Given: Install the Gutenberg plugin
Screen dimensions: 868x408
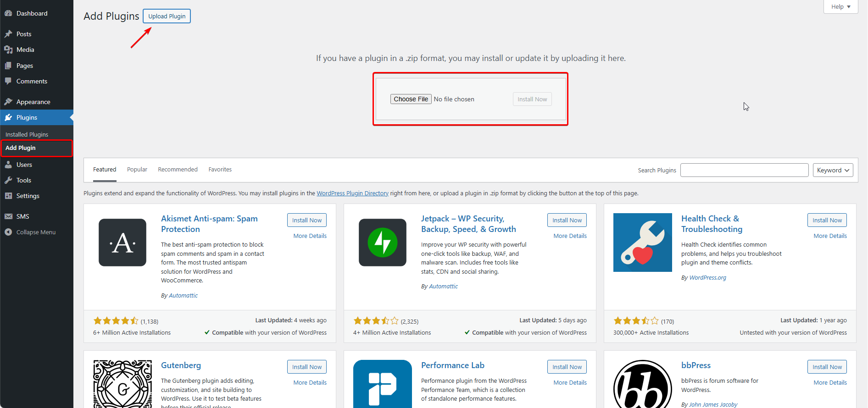Looking at the screenshot, I should 307,367.
